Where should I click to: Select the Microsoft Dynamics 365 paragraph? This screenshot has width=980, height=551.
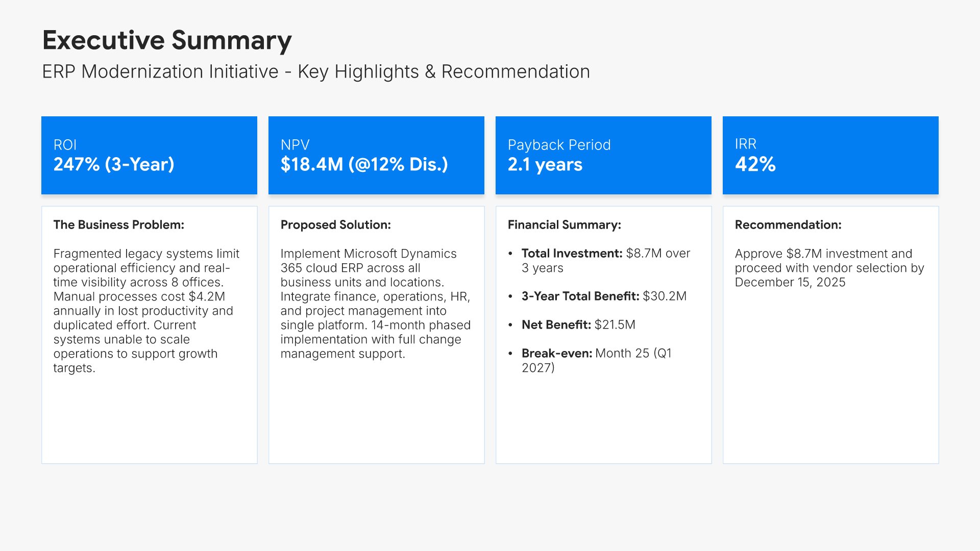(375, 303)
